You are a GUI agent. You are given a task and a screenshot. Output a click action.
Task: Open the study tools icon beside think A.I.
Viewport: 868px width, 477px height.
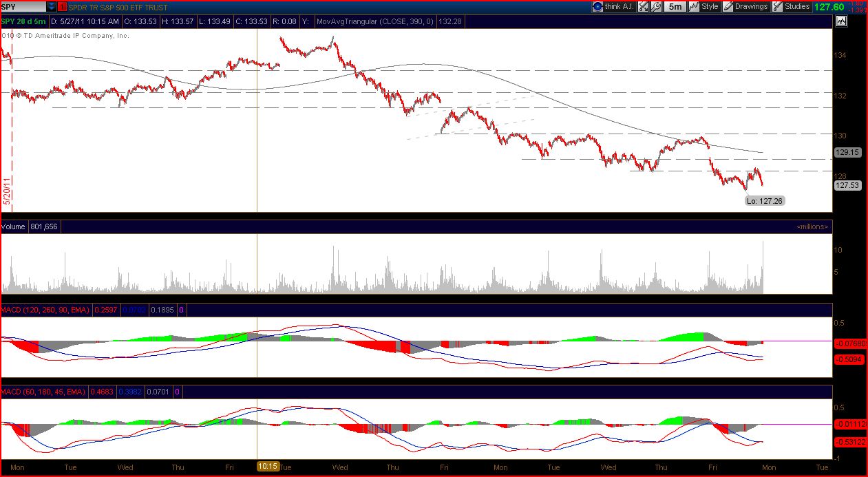pyautogui.click(x=643, y=6)
